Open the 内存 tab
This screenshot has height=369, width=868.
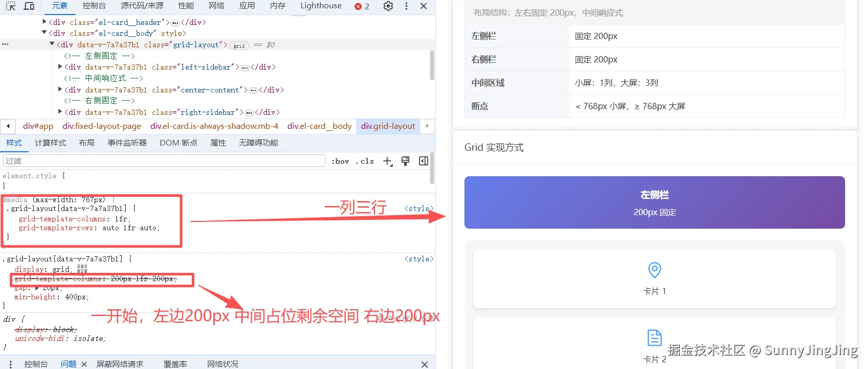tap(278, 6)
